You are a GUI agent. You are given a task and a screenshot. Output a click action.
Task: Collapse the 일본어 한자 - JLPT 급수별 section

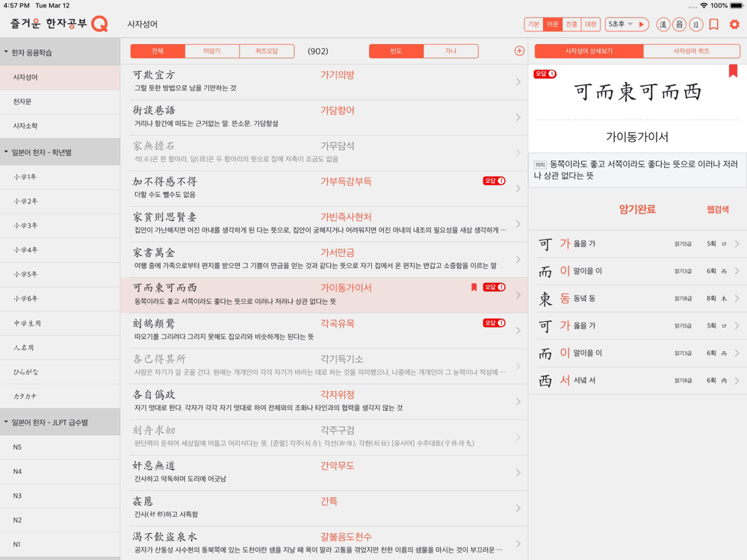[60, 423]
